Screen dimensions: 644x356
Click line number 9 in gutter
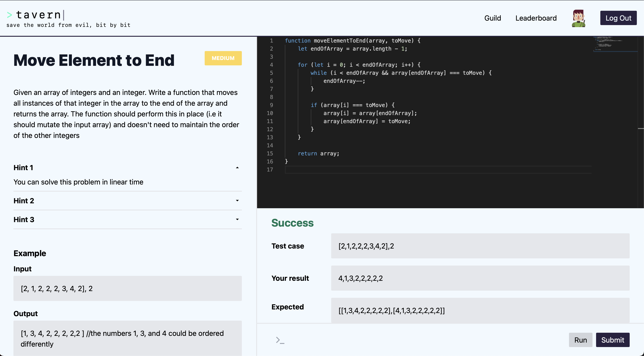271,105
